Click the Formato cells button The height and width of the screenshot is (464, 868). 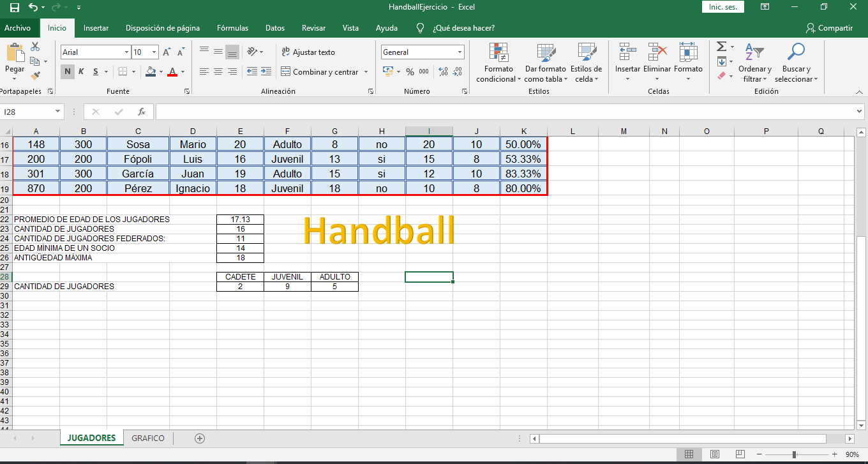pyautogui.click(x=688, y=63)
